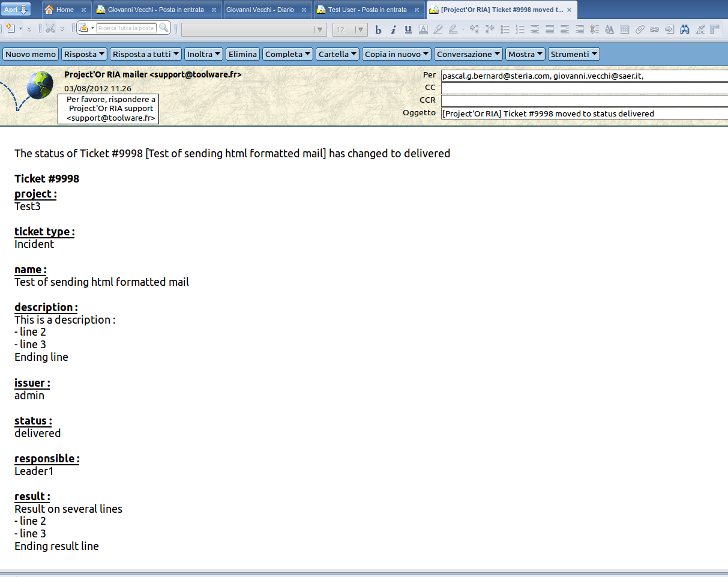
Task: Click the Ricerca Tutta la posta search box
Action: [x=126, y=28]
